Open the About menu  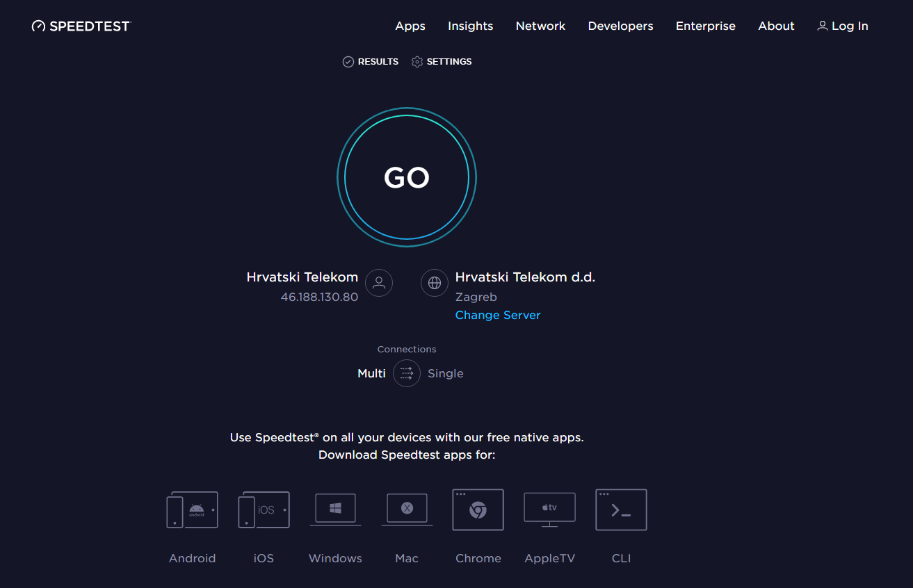pyautogui.click(x=777, y=26)
